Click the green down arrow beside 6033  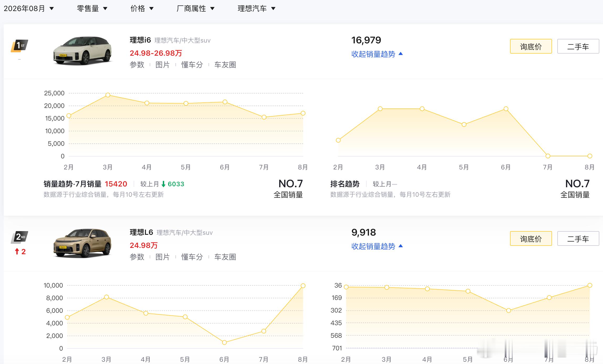point(163,184)
